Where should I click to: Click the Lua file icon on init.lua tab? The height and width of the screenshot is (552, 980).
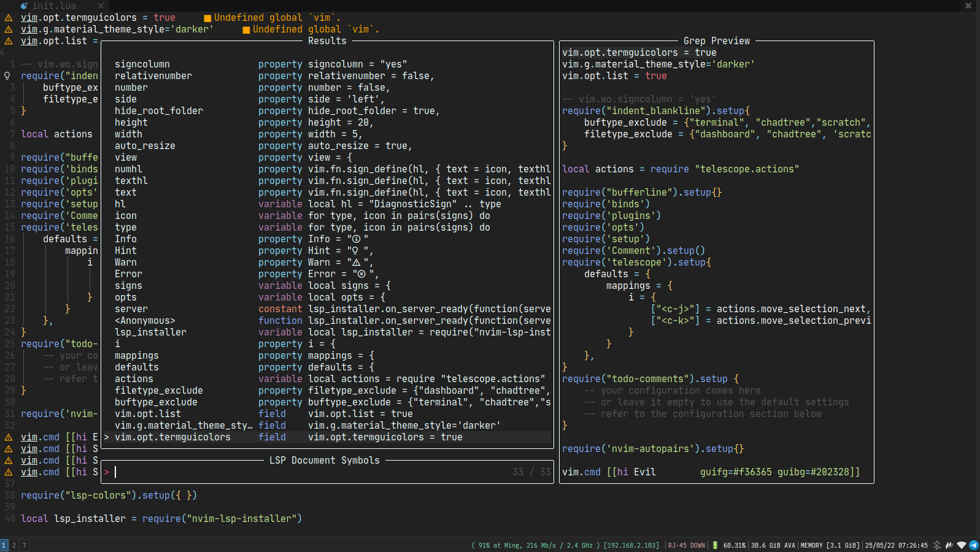24,6
